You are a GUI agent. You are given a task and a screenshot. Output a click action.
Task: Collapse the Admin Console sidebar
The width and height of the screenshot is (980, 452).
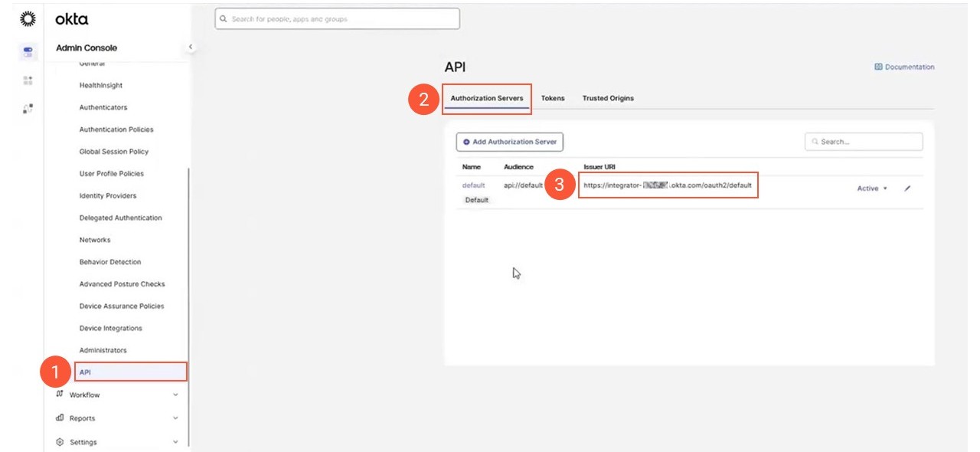191,47
